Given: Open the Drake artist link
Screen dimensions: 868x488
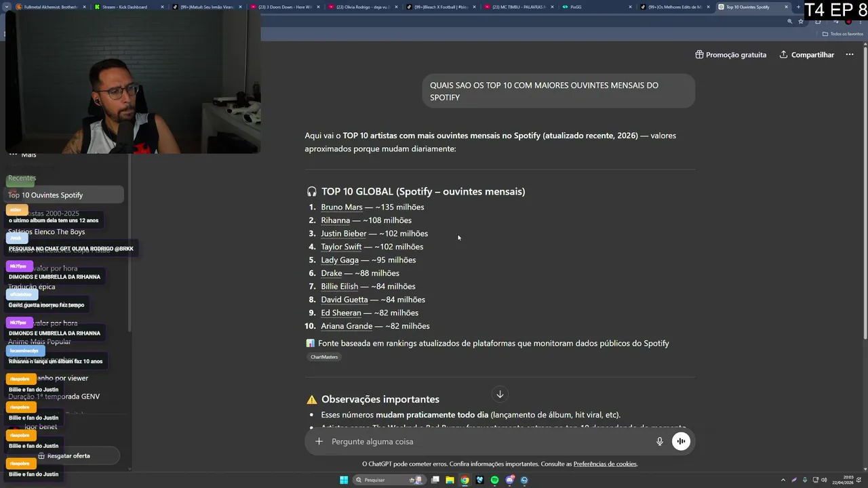Looking at the screenshot, I should (332, 273).
